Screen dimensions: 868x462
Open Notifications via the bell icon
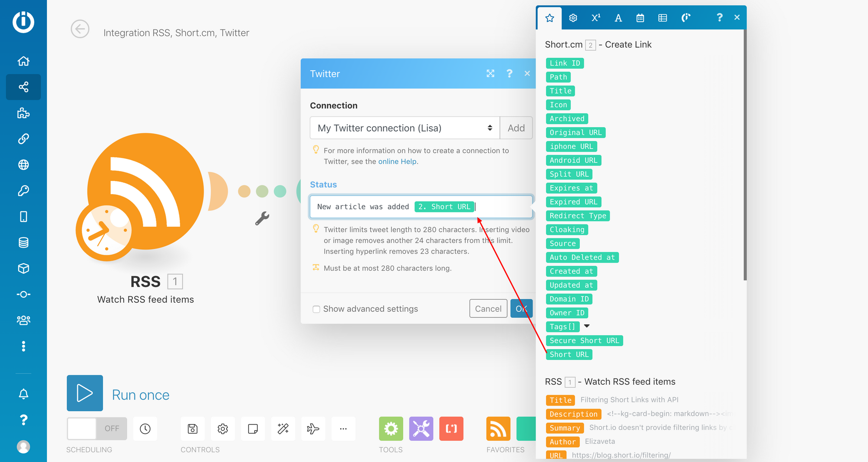click(23, 394)
